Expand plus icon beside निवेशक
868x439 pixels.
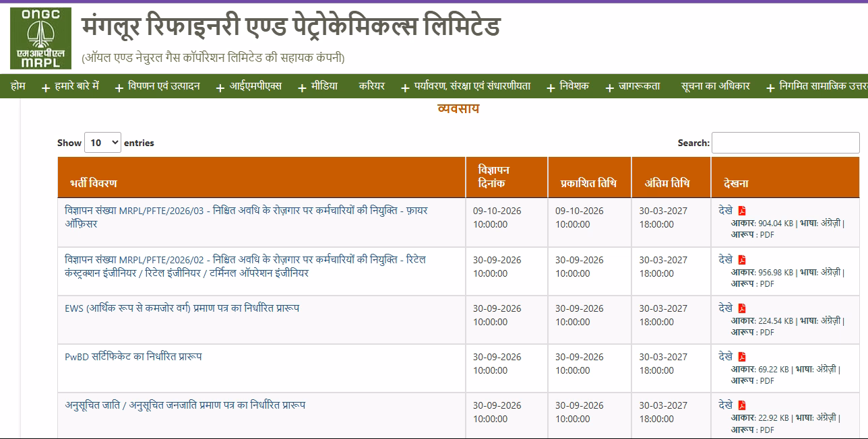pyautogui.click(x=551, y=88)
